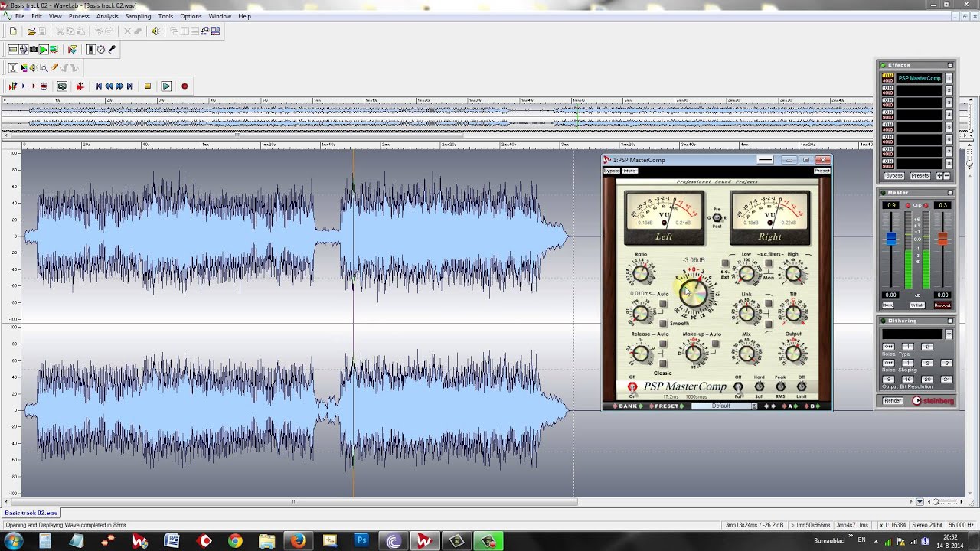Flip the Peak/RMS switch
Image resolution: width=980 pixels, height=551 pixels.
point(781,387)
